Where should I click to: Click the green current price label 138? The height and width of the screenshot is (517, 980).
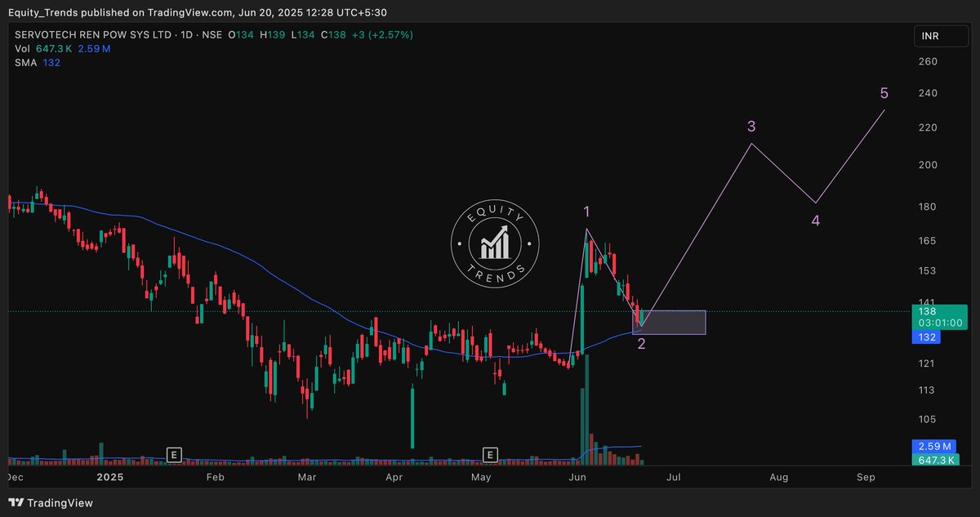926,311
